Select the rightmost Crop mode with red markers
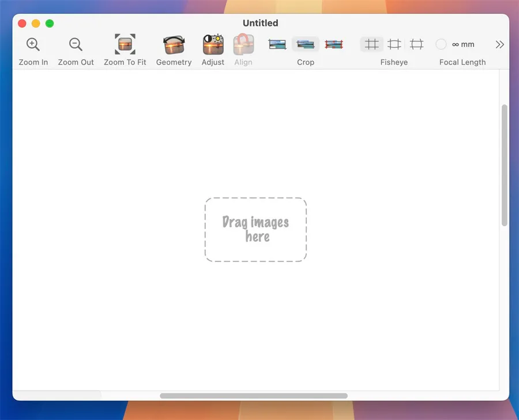 (334, 44)
